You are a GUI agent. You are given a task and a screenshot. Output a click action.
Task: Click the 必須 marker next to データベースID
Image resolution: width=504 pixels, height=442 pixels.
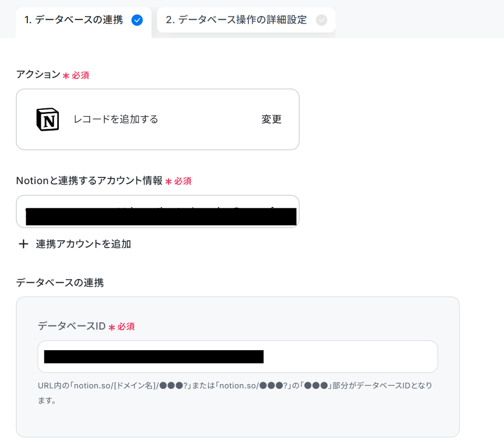[126, 326]
